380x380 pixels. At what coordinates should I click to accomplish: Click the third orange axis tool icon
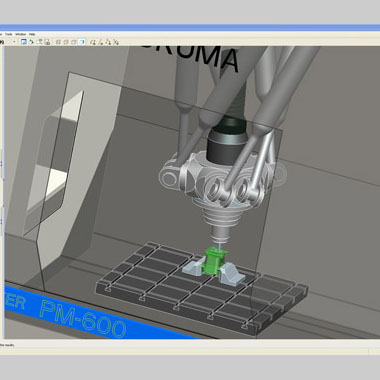pyautogui.click(x=108, y=42)
